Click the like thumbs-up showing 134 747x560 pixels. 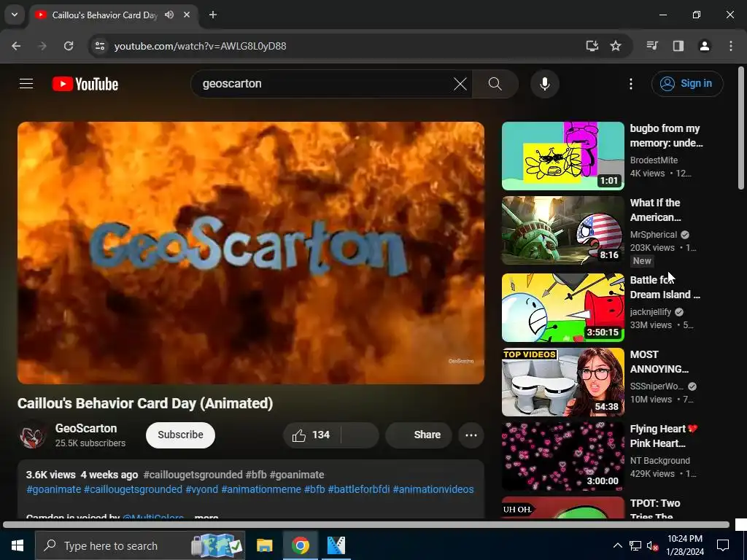[x=311, y=435]
